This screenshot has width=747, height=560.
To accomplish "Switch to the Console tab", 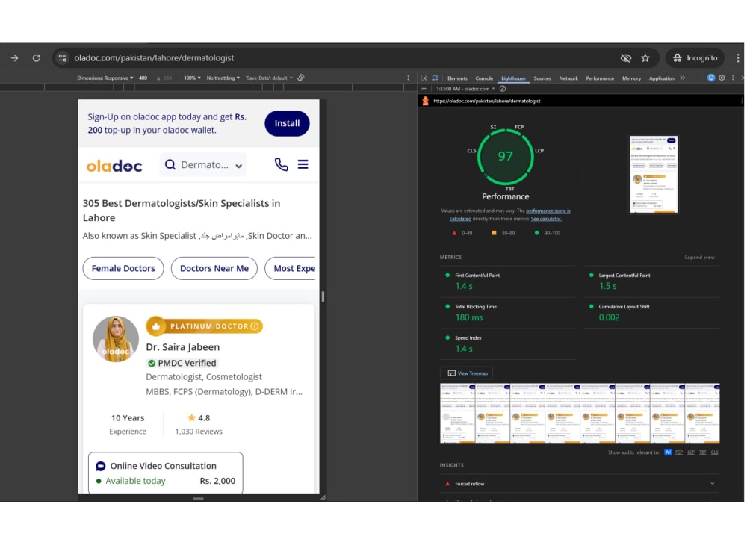I will coord(484,78).
